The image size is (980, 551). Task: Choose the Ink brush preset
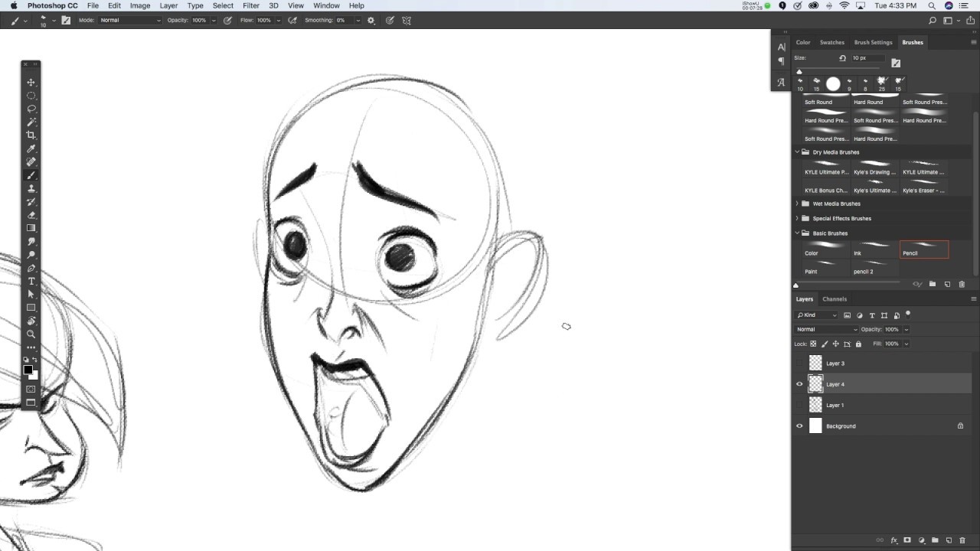(x=874, y=249)
